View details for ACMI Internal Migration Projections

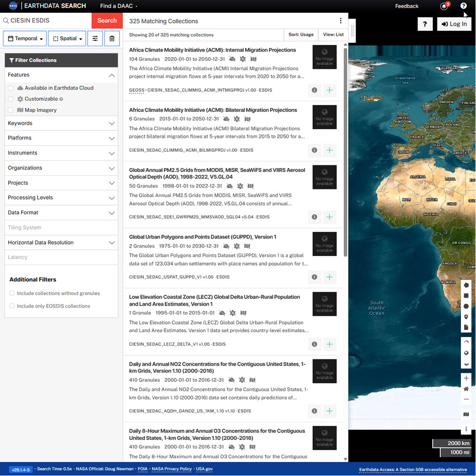click(315, 90)
